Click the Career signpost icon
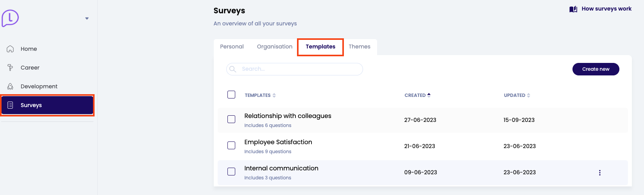Image resolution: width=644 pixels, height=195 pixels. (x=11, y=68)
